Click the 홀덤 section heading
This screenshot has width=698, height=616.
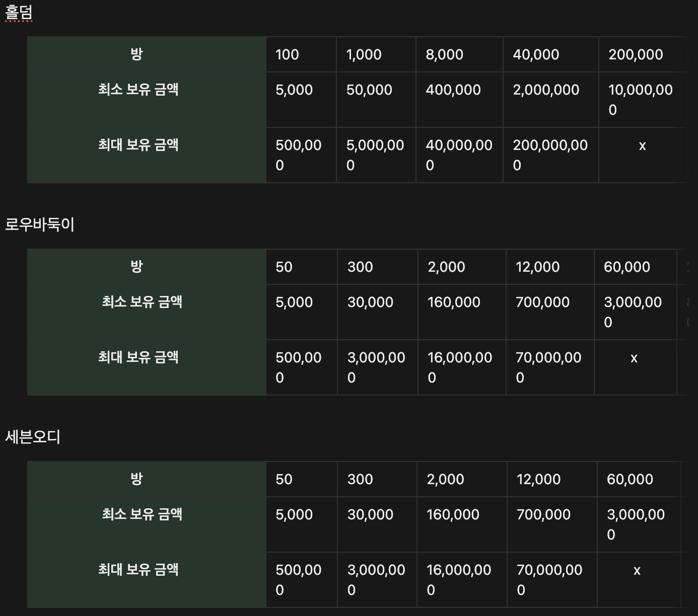tap(19, 12)
